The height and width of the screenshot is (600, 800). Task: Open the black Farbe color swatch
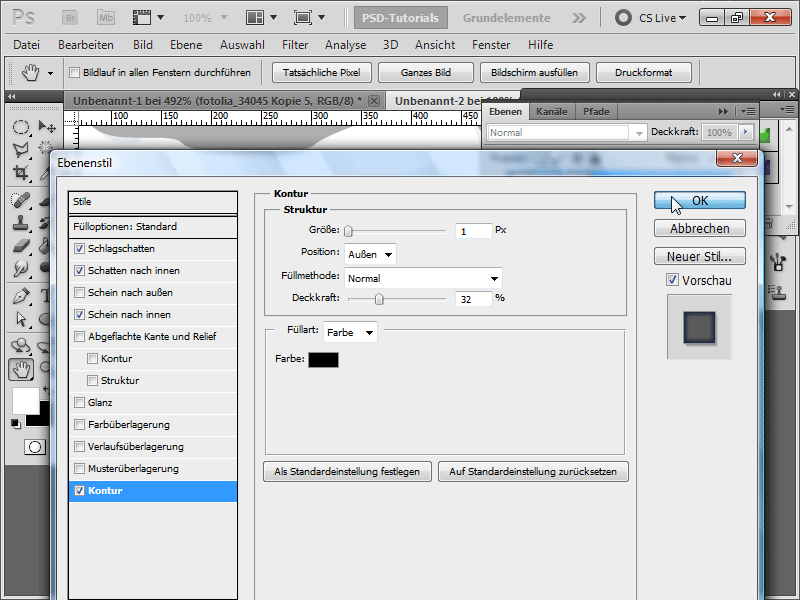[323, 360]
